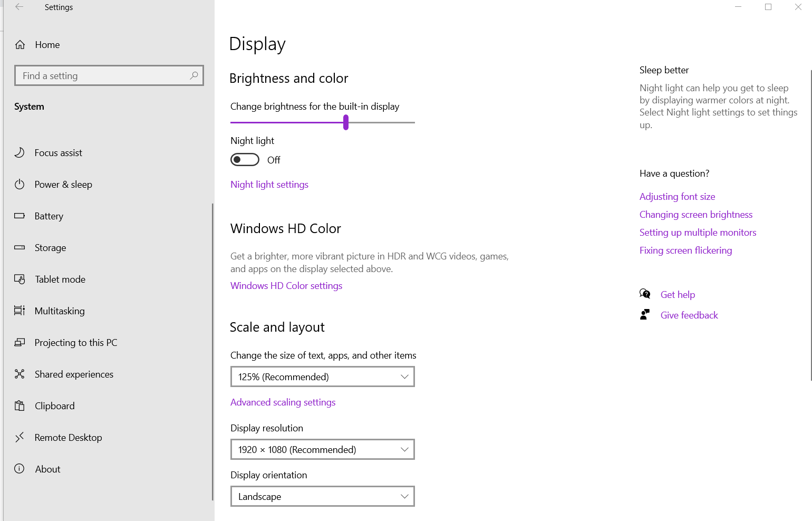The image size is (812, 521).
Task: Click the 'Have a question?' heading
Action: tap(674, 173)
